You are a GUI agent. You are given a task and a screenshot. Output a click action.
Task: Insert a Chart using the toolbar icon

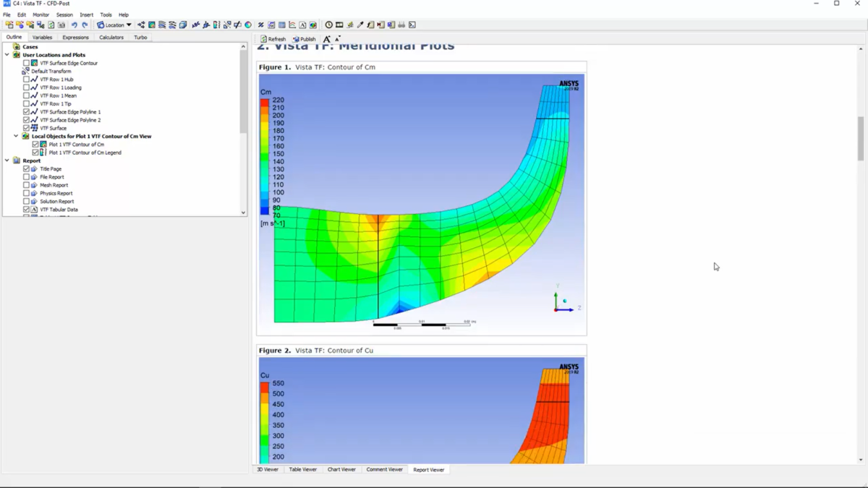point(292,25)
